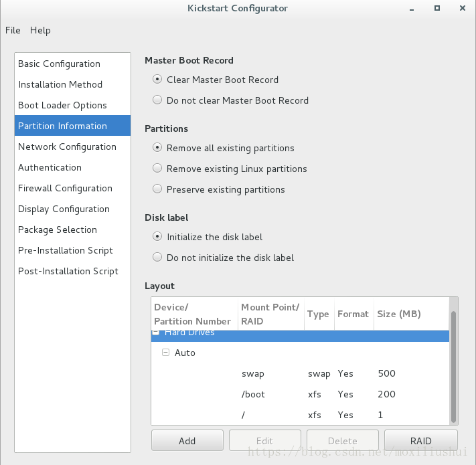Screen dimensions: 476x465
Task: Switch to Authentication section
Action: click(72, 167)
